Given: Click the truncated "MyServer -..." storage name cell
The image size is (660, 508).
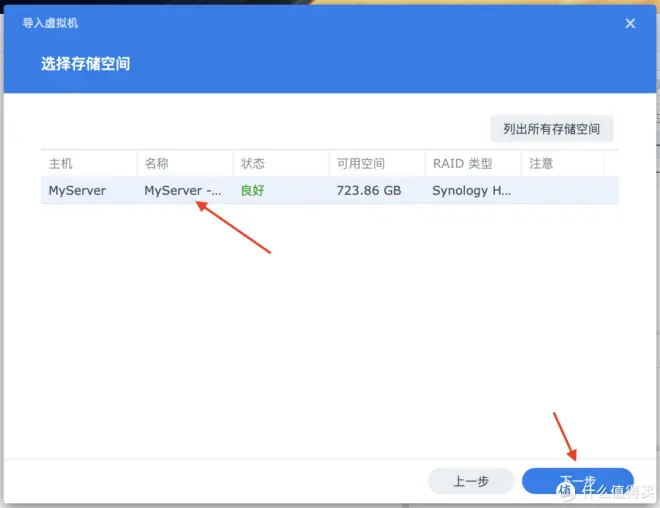Looking at the screenshot, I should [183, 190].
